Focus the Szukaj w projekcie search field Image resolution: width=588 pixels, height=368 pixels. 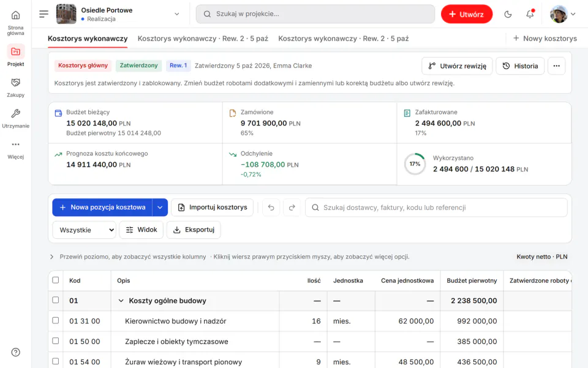point(315,14)
